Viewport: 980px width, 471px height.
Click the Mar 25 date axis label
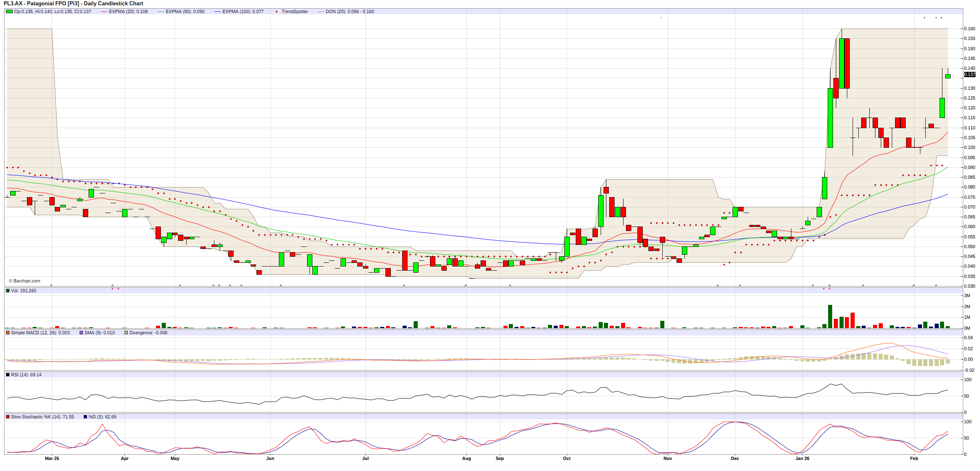tap(52, 458)
